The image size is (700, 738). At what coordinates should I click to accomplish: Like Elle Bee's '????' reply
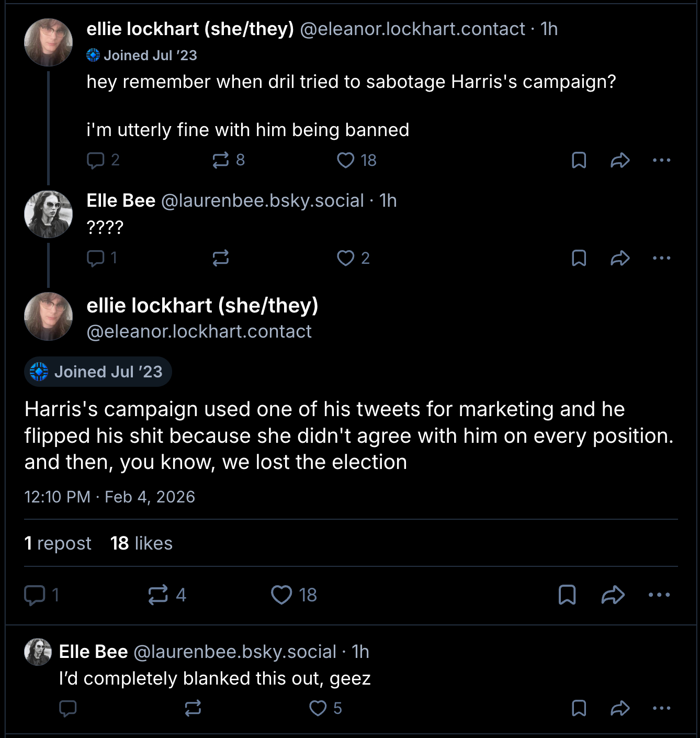346,258
